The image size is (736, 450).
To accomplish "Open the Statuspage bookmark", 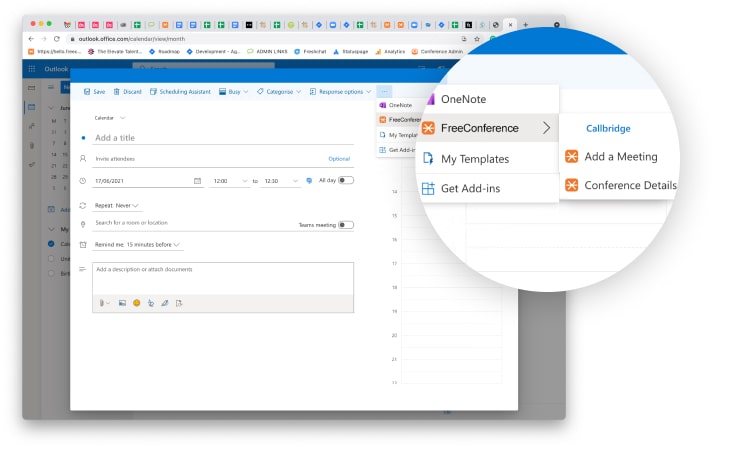I will pyautogui.click(x=351, y=52).
